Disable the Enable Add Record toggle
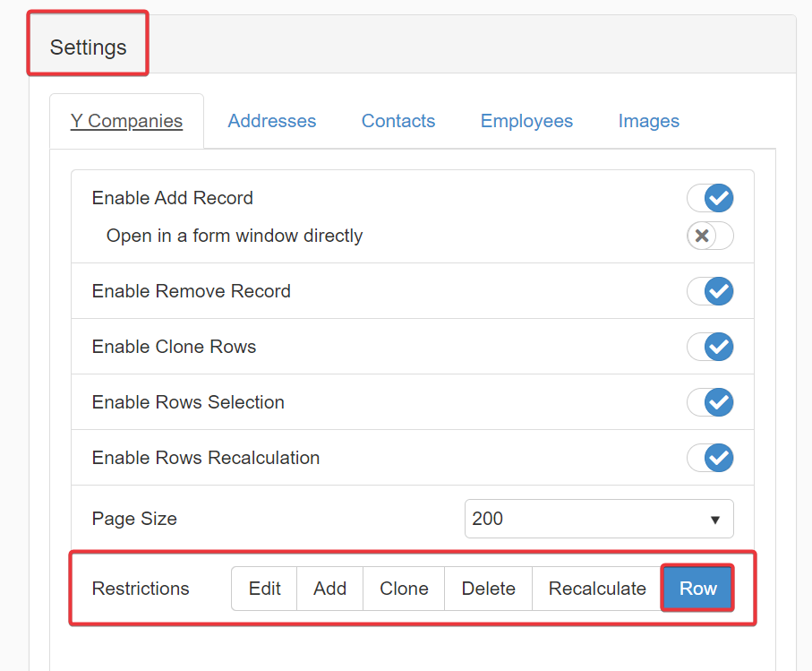 coord(710,198)
